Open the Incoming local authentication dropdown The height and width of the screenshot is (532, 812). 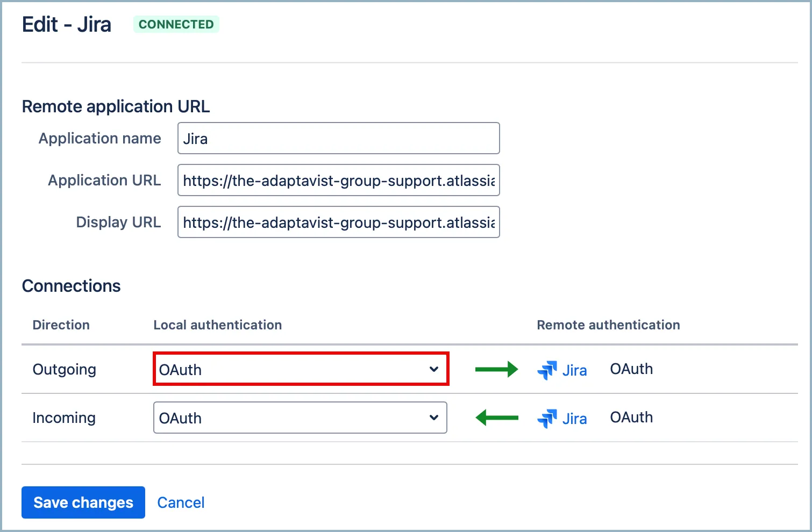coord(300,418)
